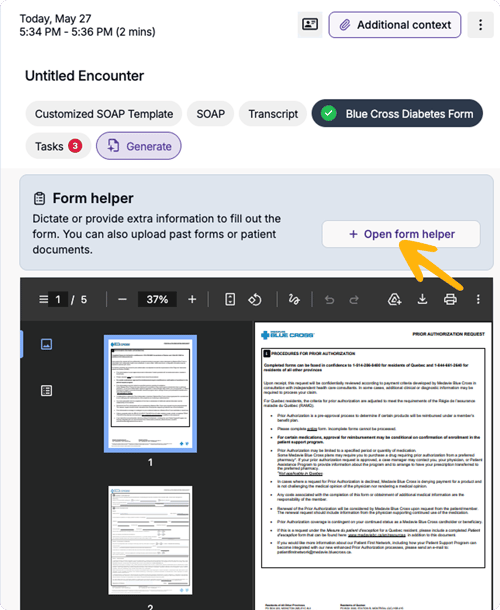
Task: Open the Transcript tab
Action: 273,114
